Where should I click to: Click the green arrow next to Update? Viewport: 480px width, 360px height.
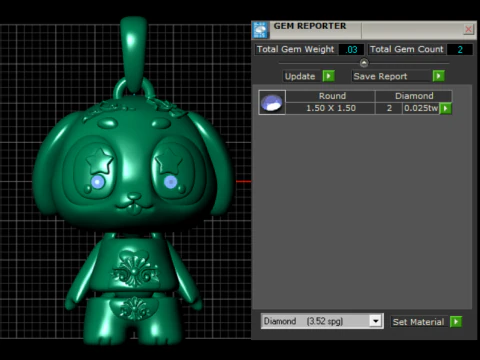[329, 76]
